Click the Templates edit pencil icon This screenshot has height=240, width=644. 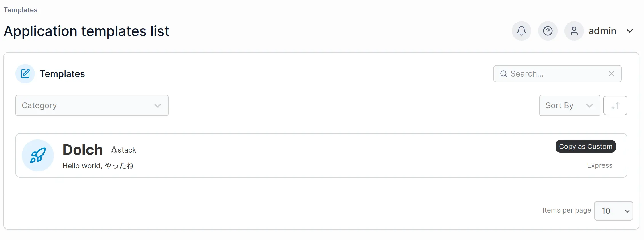click(x=25, y=74)
